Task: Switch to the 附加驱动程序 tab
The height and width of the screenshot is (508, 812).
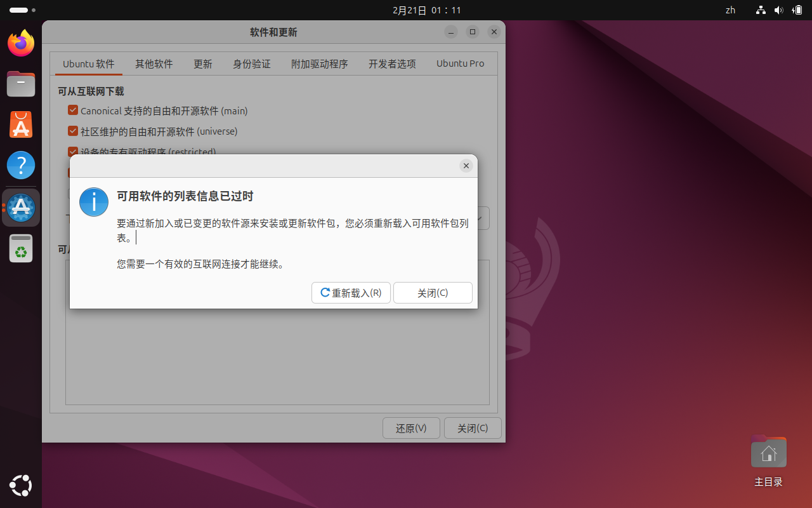Action: click(319, 64)
